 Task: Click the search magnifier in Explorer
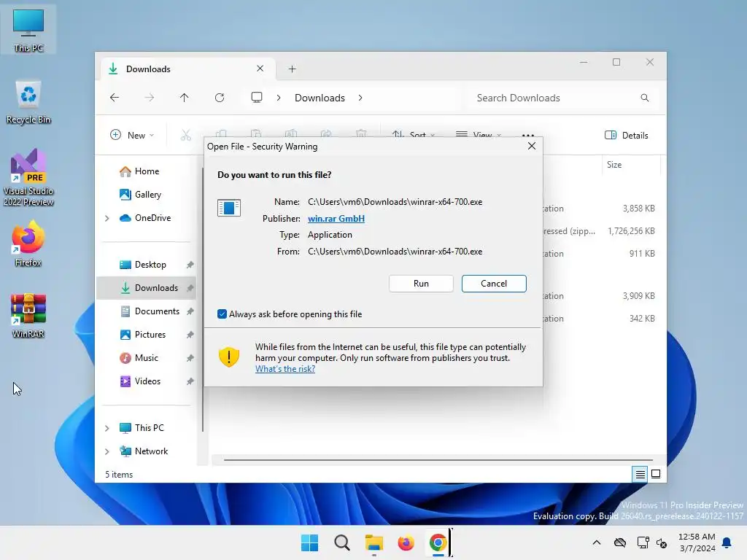click(x=645, y=98)
